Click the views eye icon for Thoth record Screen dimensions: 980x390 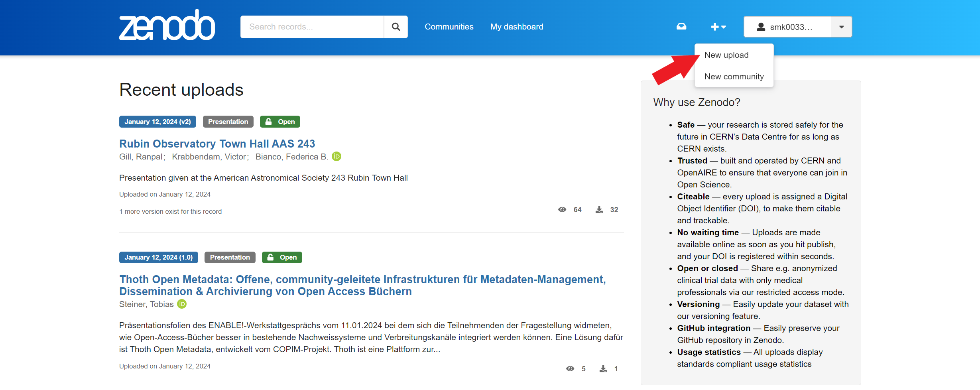click(570, 368)
